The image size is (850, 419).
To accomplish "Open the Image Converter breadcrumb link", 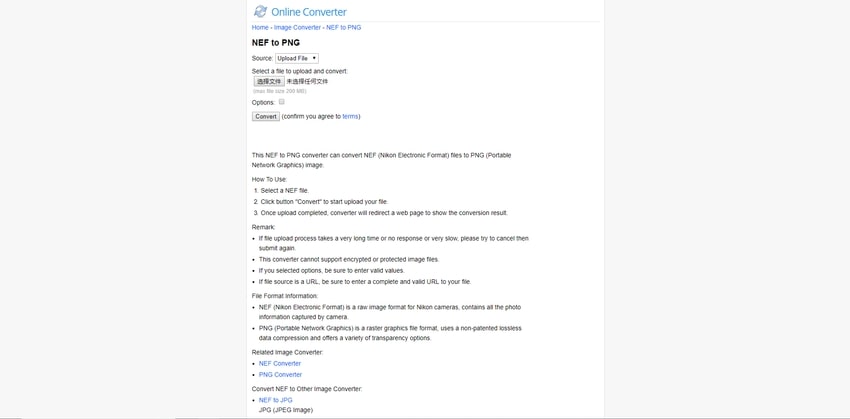I will click(297, 27).
